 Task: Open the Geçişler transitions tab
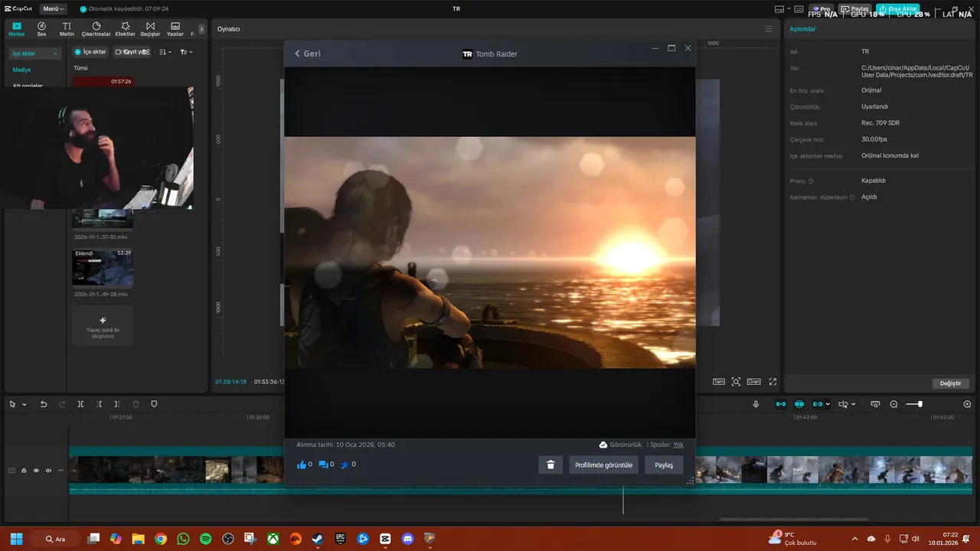click(x=150, y=29)
